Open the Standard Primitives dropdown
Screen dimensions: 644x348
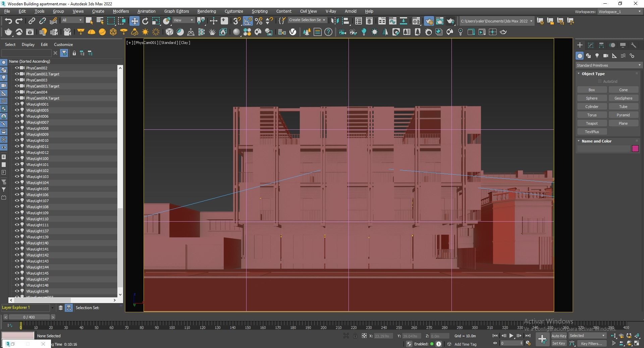click(x=608, y=65)
